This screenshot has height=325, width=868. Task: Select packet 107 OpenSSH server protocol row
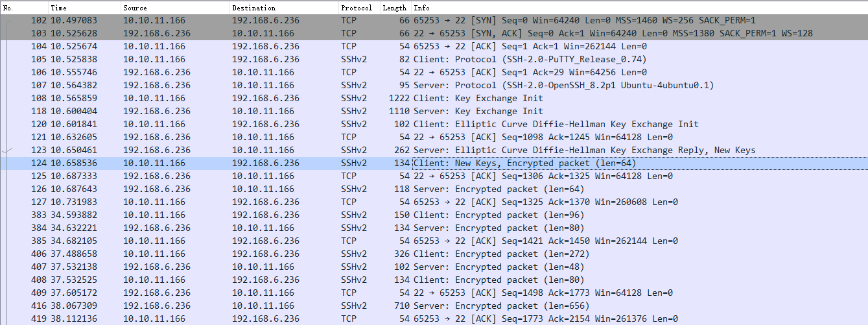click(x=434, y=85)
